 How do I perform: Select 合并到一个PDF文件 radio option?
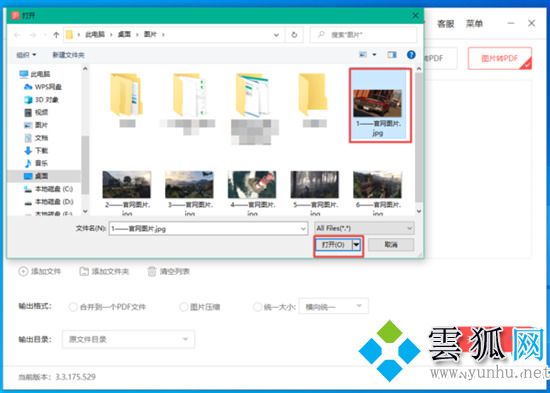(73, 307)
